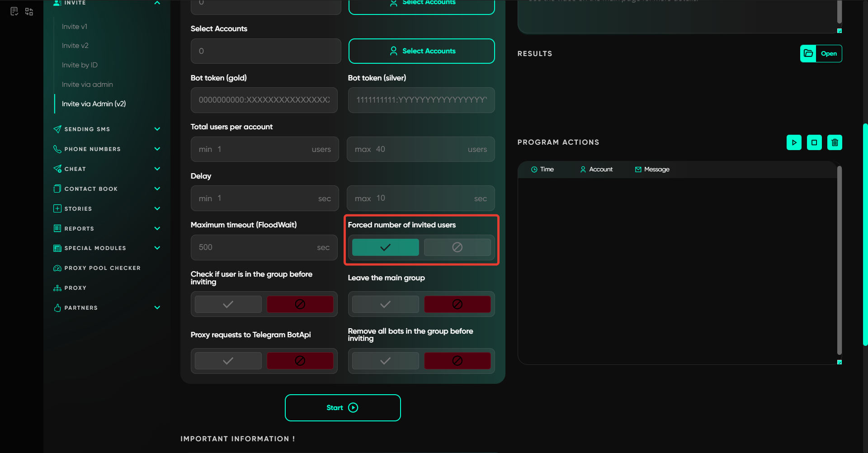Click the Select Accounts button
Image resolution: width=868 pixels, height=453 pixels.
(x=421, y=51)
